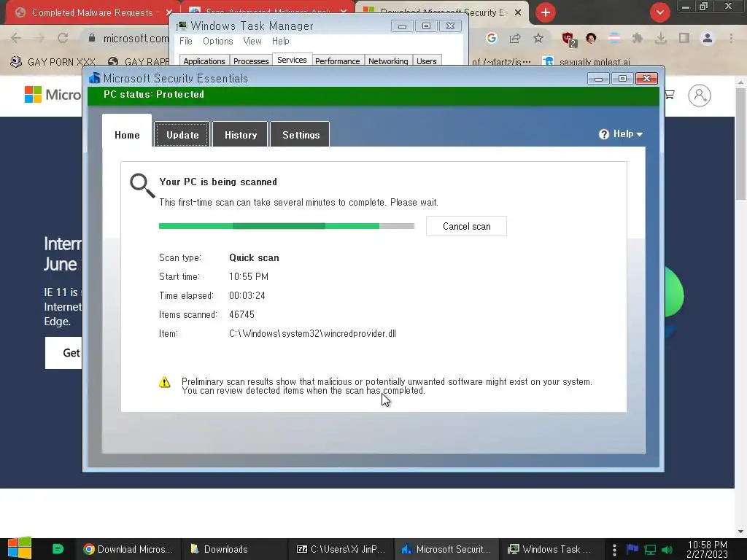
Task: Bookmark this page with star icon
Action: tap(538, 38)
